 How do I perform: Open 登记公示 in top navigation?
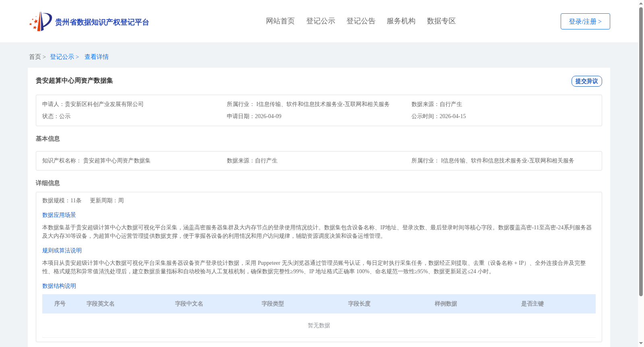point(320,21)
